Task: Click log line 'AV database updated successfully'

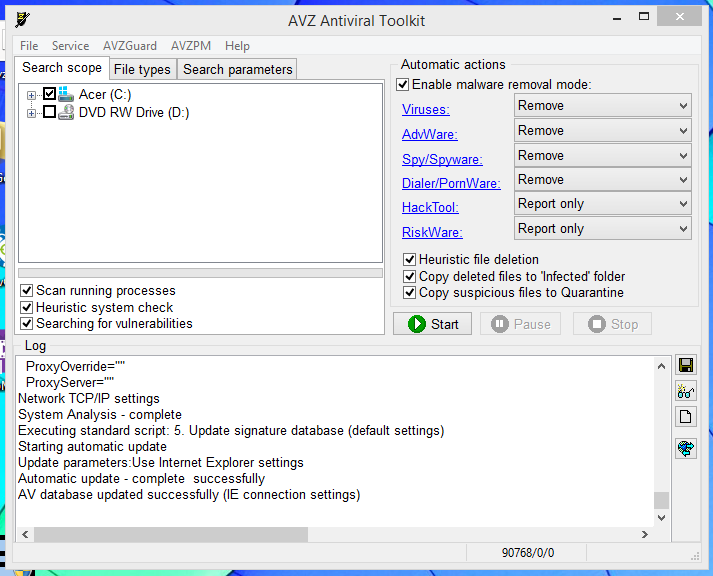Action: point(189,495)
